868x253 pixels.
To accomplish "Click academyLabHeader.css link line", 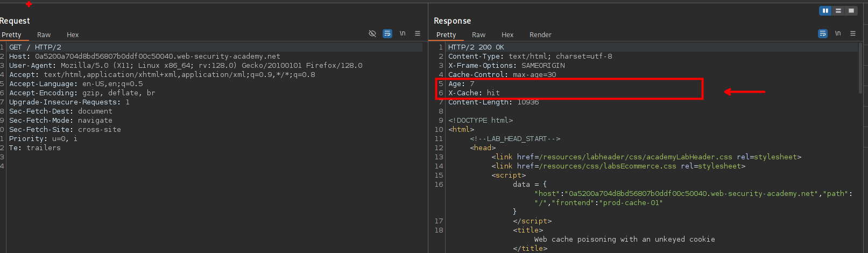I will (x=646, y=157).
